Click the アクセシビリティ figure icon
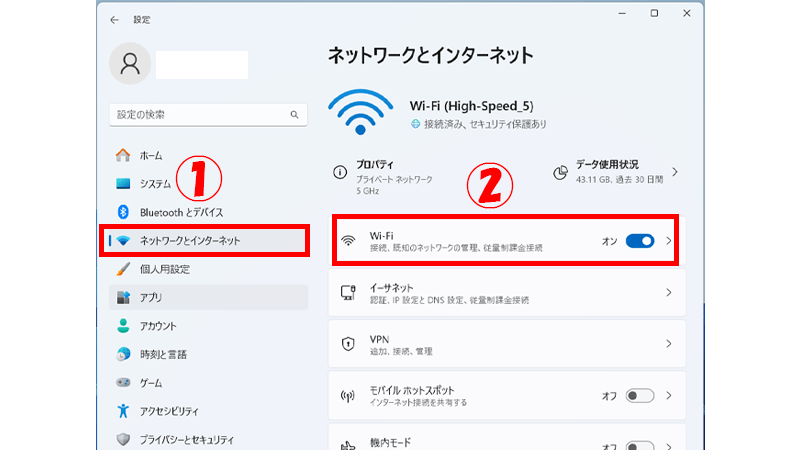 (122, 411)
